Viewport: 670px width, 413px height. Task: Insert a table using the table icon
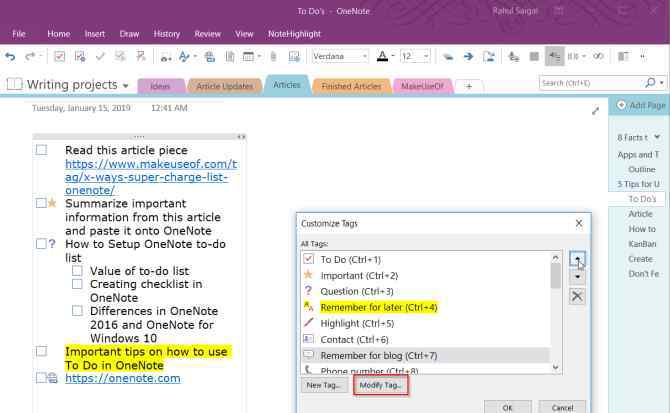(248, 56)
